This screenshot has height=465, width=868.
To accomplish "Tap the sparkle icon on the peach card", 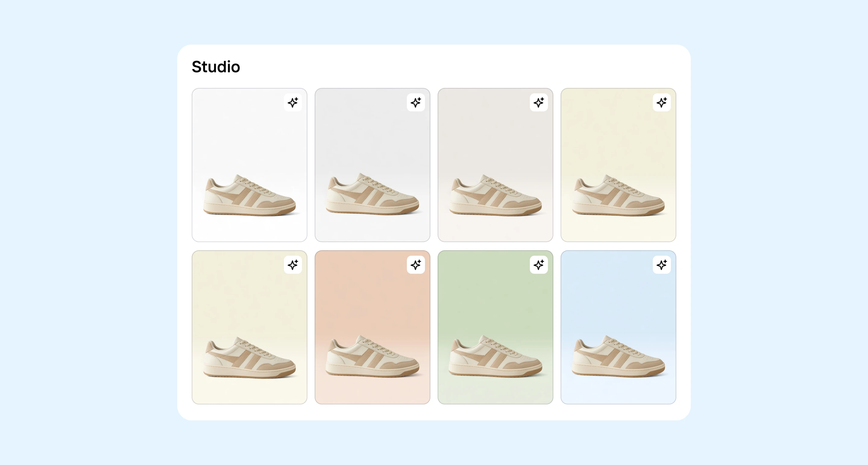I will pos(416,265).
